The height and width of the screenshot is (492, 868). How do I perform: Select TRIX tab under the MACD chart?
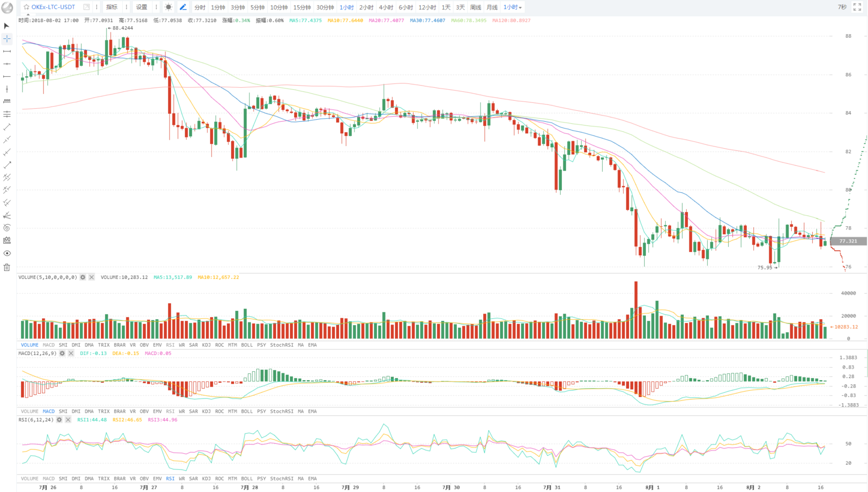104,412
